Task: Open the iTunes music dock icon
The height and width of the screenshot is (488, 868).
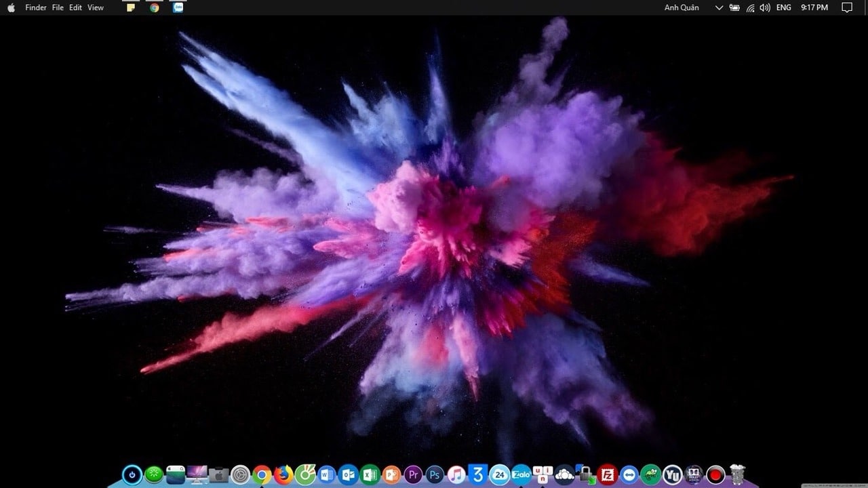Action: [456, 475]
